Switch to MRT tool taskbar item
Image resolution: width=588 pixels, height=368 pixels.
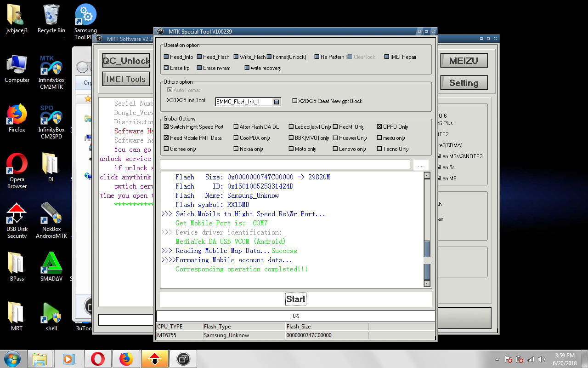pos(183,359)
